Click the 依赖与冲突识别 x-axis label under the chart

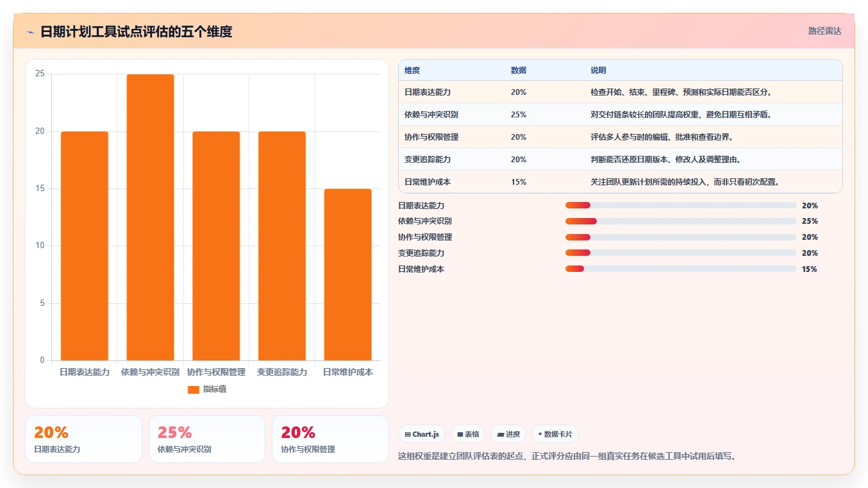pos(150,372)
